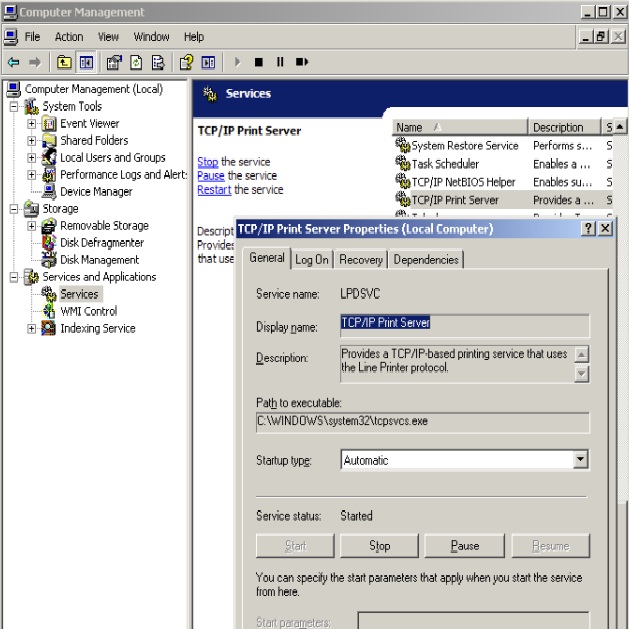Click the Display name input field

[465, 325]
